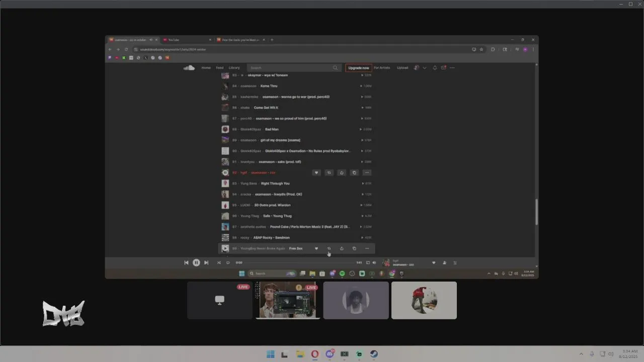This screenshot has height=362, width=644.
Task: Click the SoundCloud page vertical scrollbar
Action: [536, 212]
